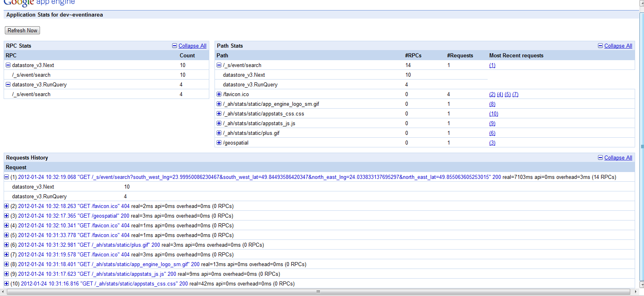This screenshot has height=296, width=644.
Task: Expand the appstats_js.js path row
Action: 219,123
